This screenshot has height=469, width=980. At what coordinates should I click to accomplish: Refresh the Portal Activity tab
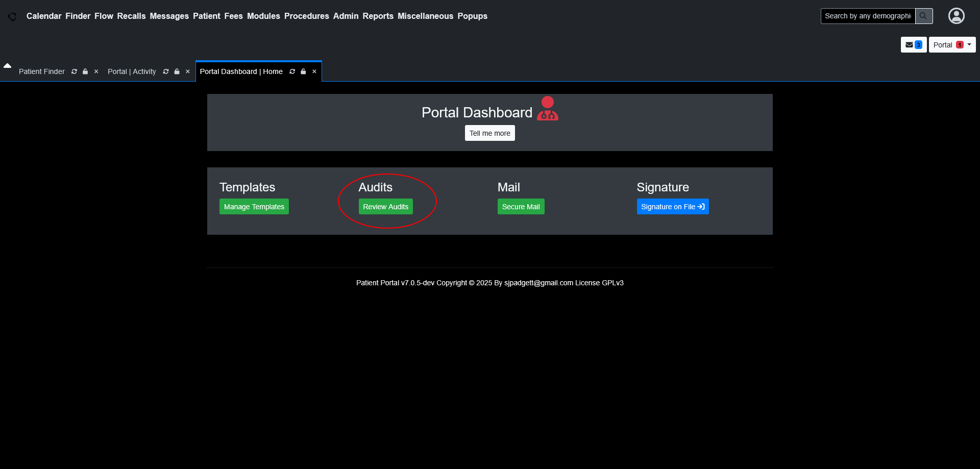point(166,71)
